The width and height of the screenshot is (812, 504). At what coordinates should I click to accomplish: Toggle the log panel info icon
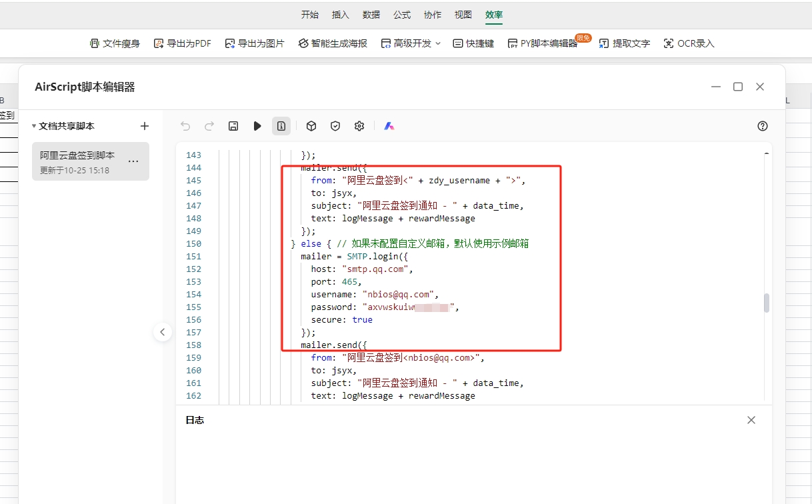[281, 126]
